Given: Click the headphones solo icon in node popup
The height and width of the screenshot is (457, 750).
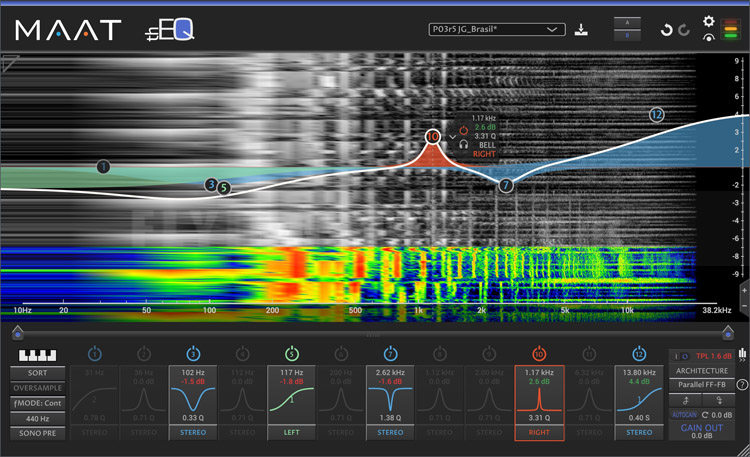Looking at the screenshot, I should 463,144.
